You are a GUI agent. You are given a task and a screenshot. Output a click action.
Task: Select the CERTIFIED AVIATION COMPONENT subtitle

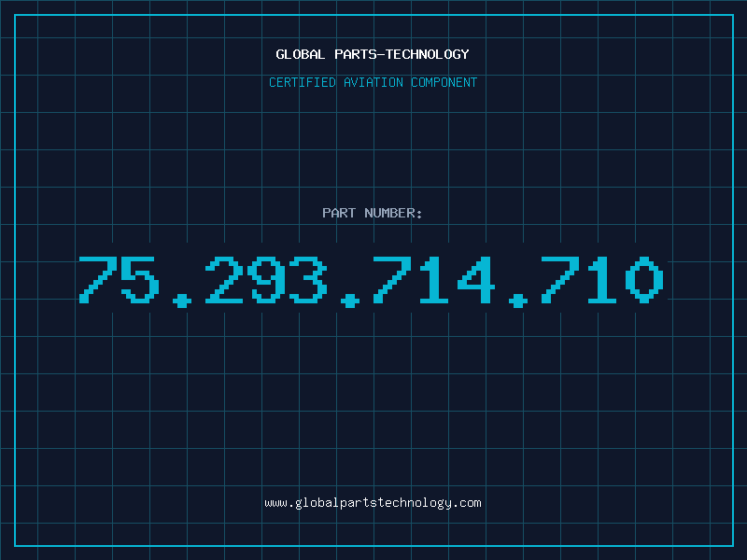373,82
